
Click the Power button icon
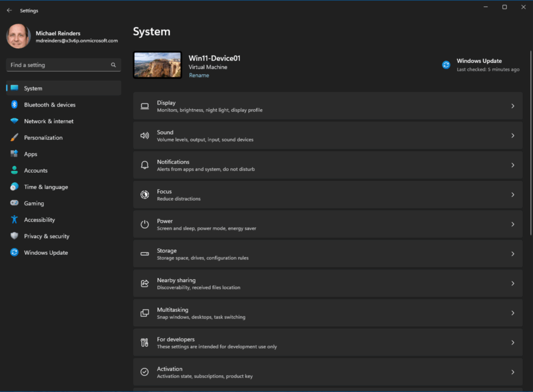click(145, 225)
